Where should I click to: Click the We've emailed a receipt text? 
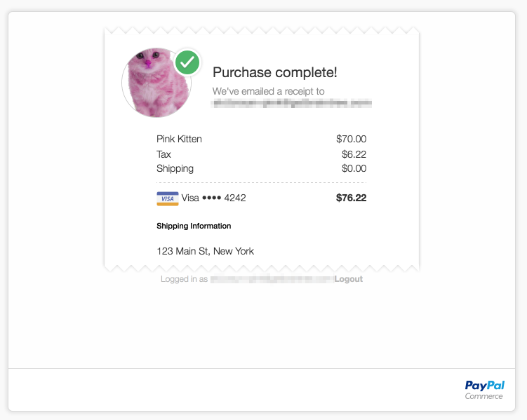(x=269, y=91)
